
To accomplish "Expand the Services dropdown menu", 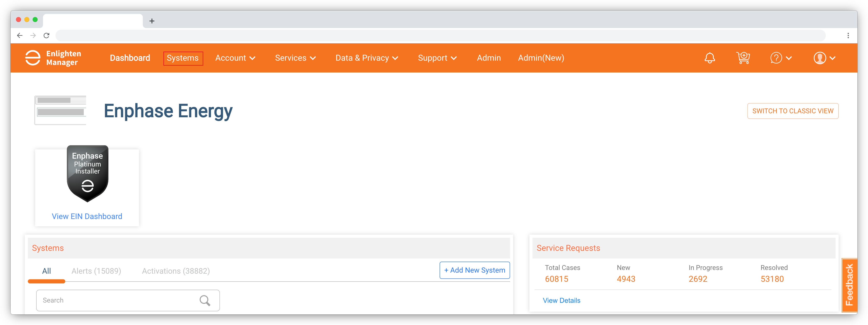I will point(295,58).
